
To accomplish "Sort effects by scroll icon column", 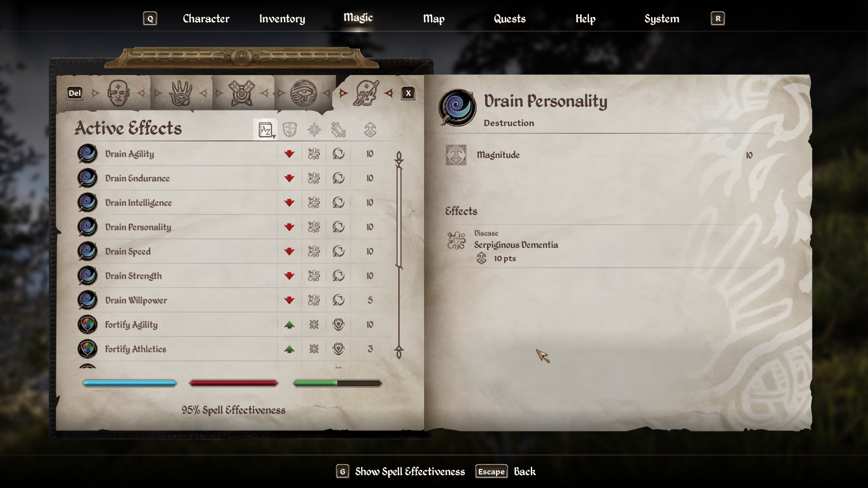I will (338, 130).
